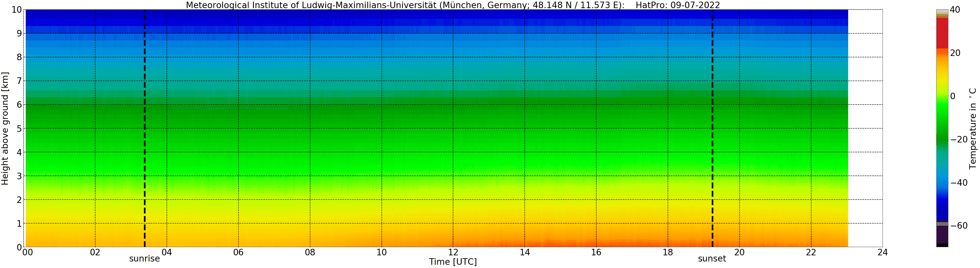Click the sunset dashed vertical line

(712, 128)
